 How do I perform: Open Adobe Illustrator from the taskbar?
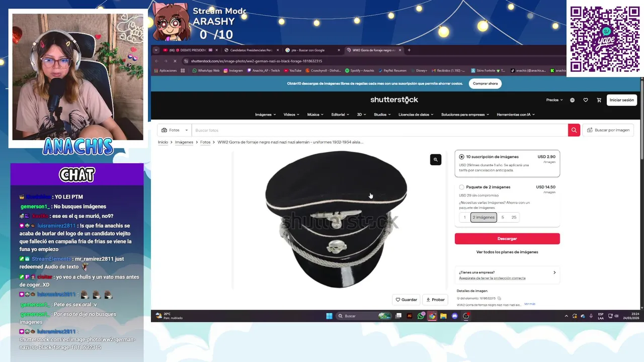point(409,316)
